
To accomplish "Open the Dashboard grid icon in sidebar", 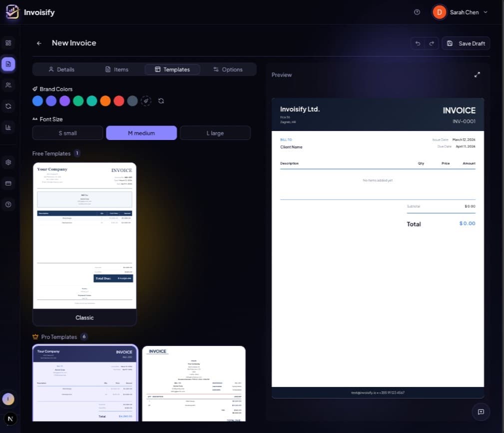I will [8, 43].
